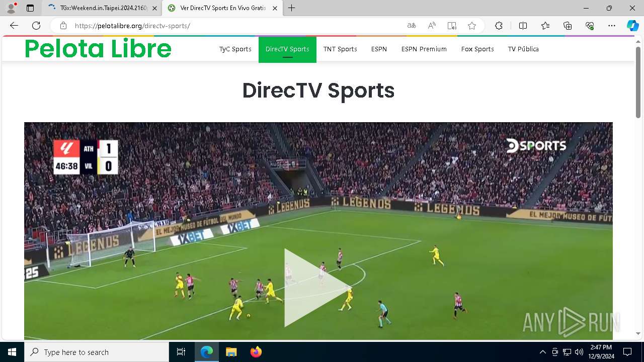Add this page to favorites star
The height and width of the screenshot is (362, 644).
[472, 26]
